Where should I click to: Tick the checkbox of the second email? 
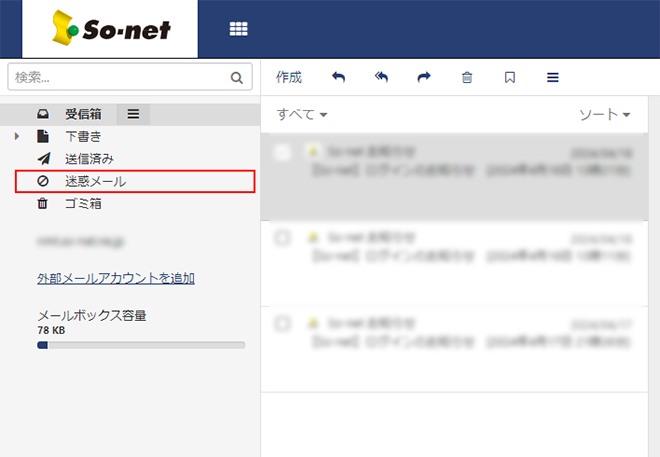click(283, 238)
